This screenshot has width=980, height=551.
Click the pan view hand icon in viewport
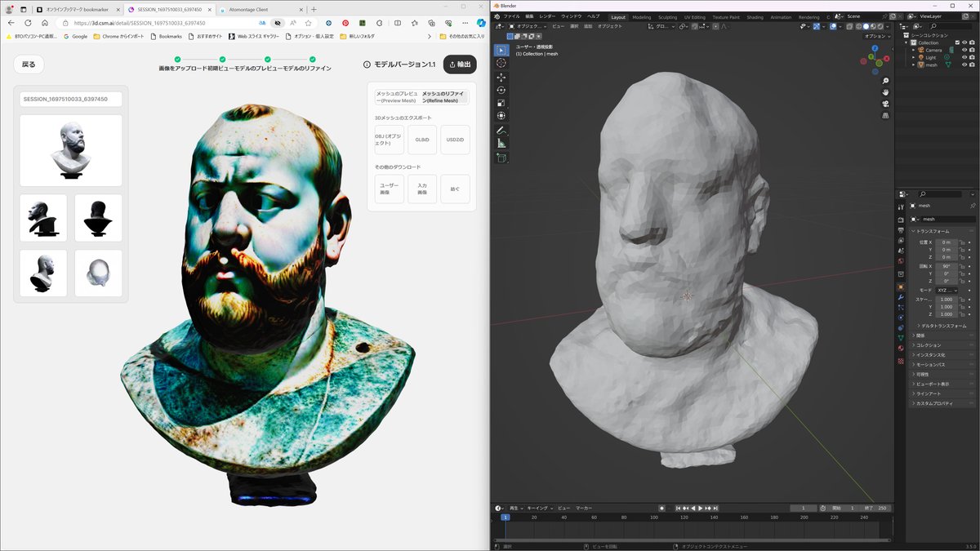[x=886, y=92]
